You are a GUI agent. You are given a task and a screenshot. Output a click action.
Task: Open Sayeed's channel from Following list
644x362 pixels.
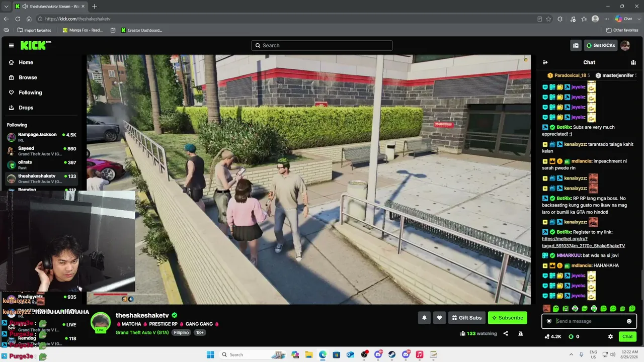tap(41, 151)
